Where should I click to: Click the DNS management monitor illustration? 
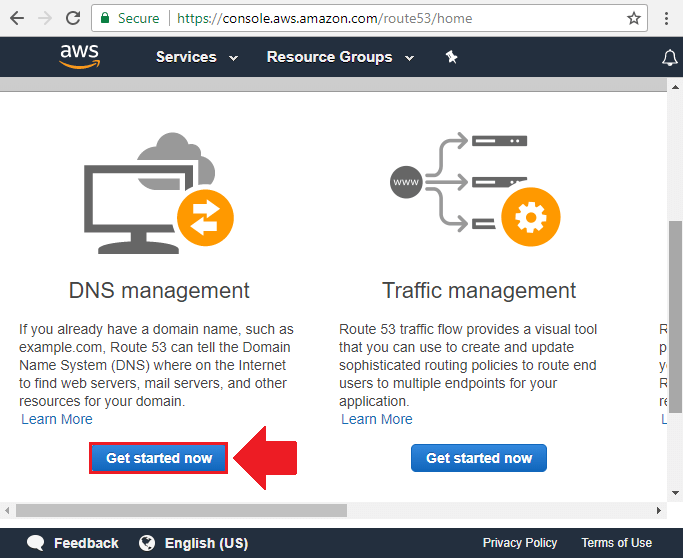pyautogui.click(x=159, y=193)
